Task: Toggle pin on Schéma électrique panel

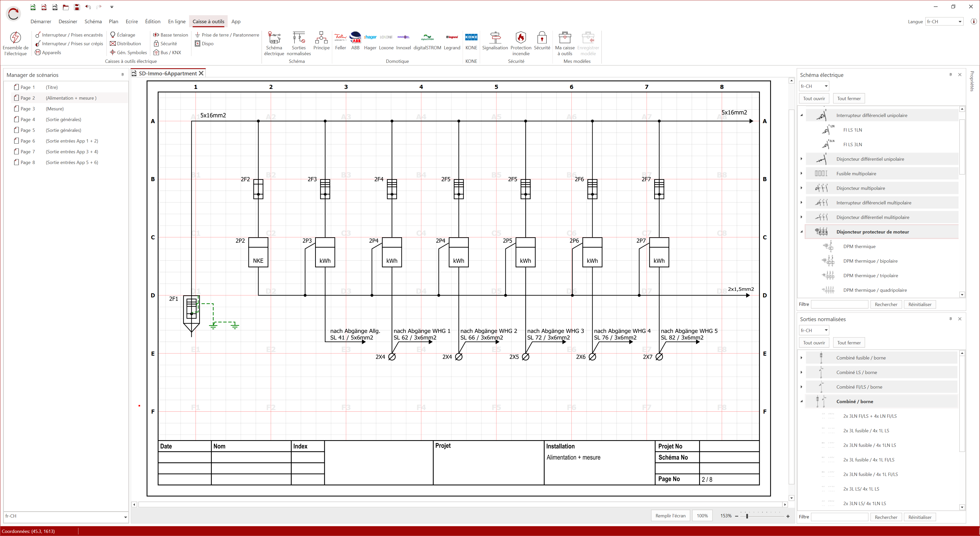Action: (x=950, y=75)
